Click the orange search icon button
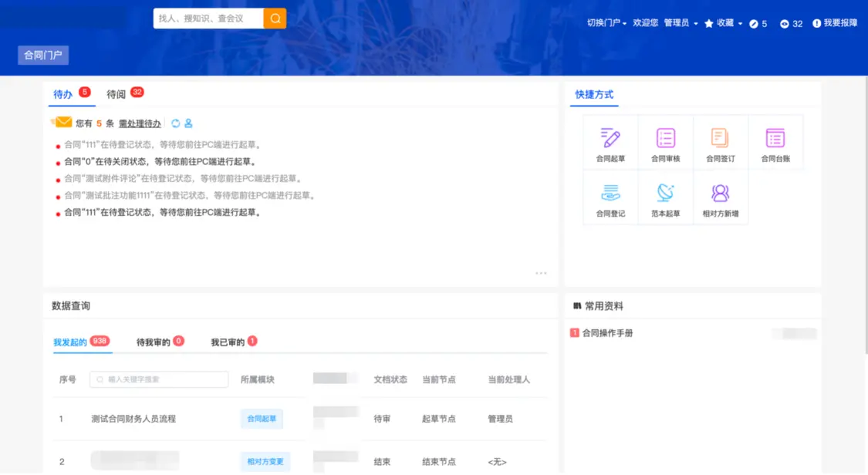This screenshot has width=868, height=475. click(x=275, y=19)
